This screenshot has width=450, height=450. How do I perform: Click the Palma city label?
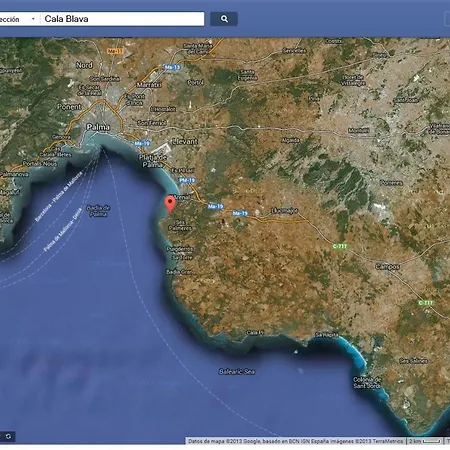coord(98,127)
